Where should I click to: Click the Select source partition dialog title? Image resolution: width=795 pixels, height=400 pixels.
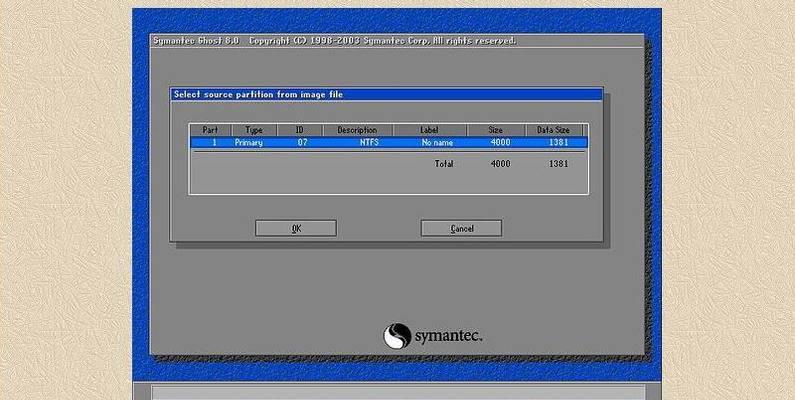[x=259, y=94]
